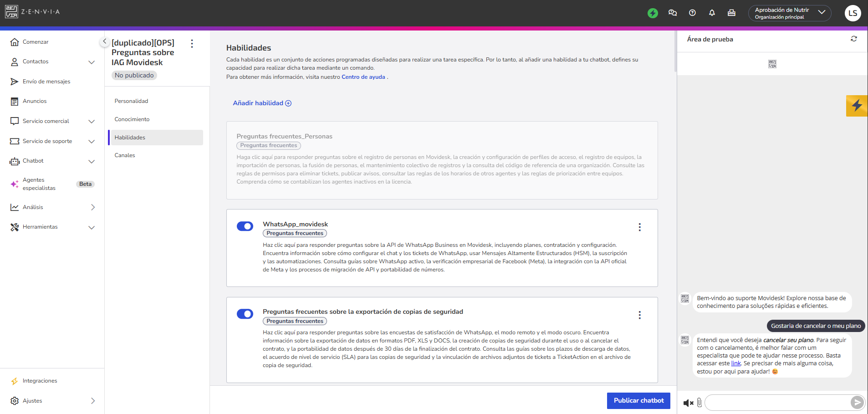Click the WhatsApp_movidesk skill title

pyautogui.click(x=295, y=224)
